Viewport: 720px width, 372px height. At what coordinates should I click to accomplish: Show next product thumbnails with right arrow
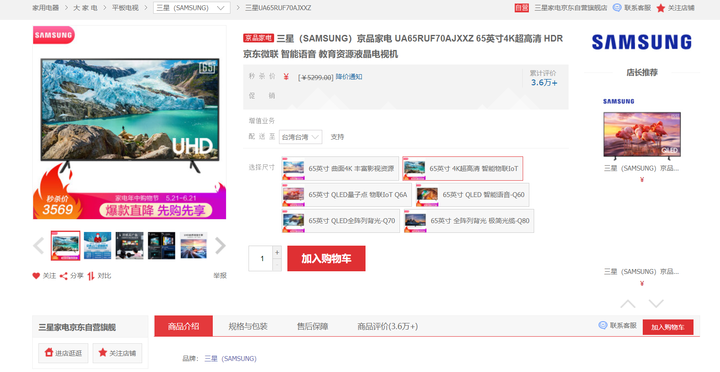220,246
